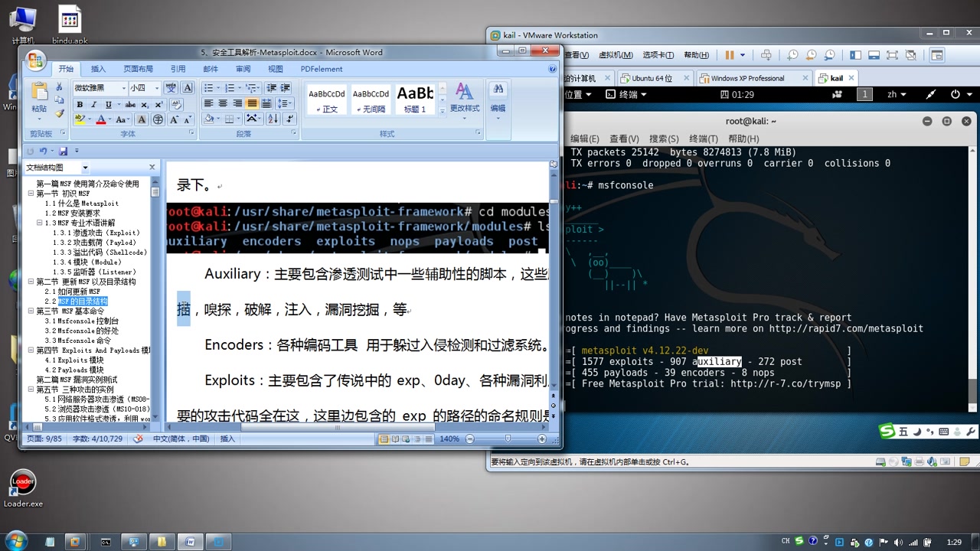Toggle Strikethrough (abc) formatting
This screenshot has height=551, width=980.
(130, 104)
